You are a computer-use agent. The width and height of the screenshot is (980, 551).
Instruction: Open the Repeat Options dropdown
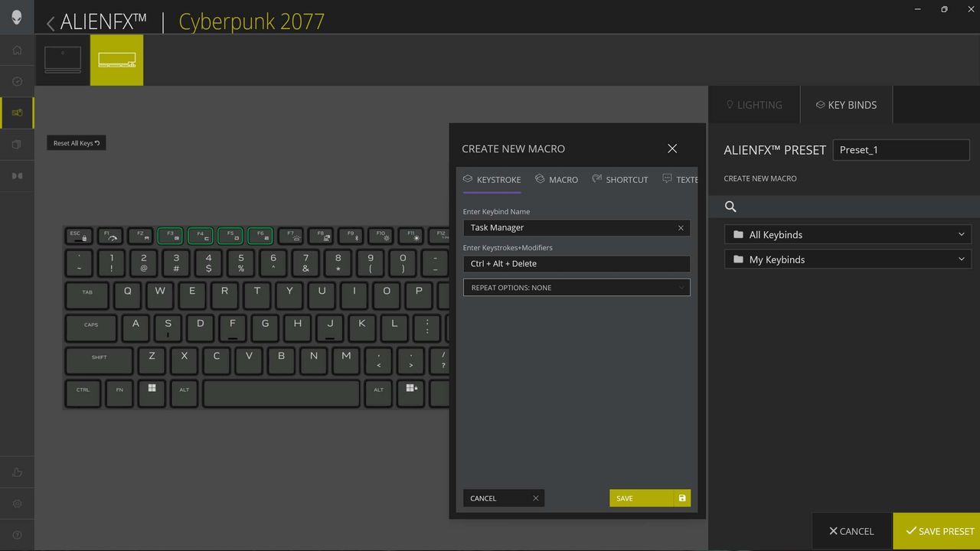click(577, 288)
